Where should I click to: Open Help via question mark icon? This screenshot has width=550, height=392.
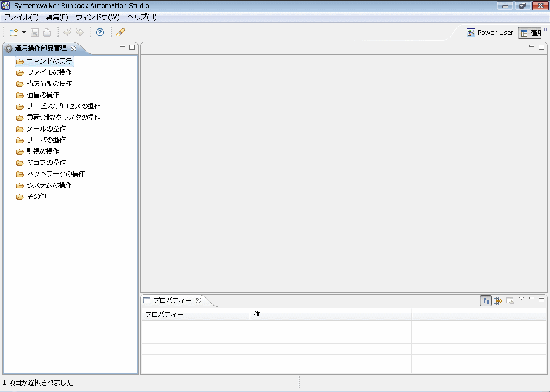[x=100, y=32]
